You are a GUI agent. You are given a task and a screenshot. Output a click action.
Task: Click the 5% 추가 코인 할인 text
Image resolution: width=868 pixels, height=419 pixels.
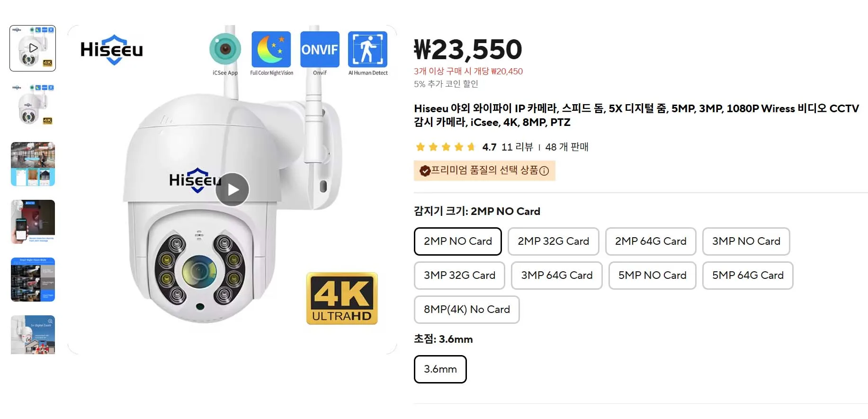pyautogui.click(x=446, y=84)
